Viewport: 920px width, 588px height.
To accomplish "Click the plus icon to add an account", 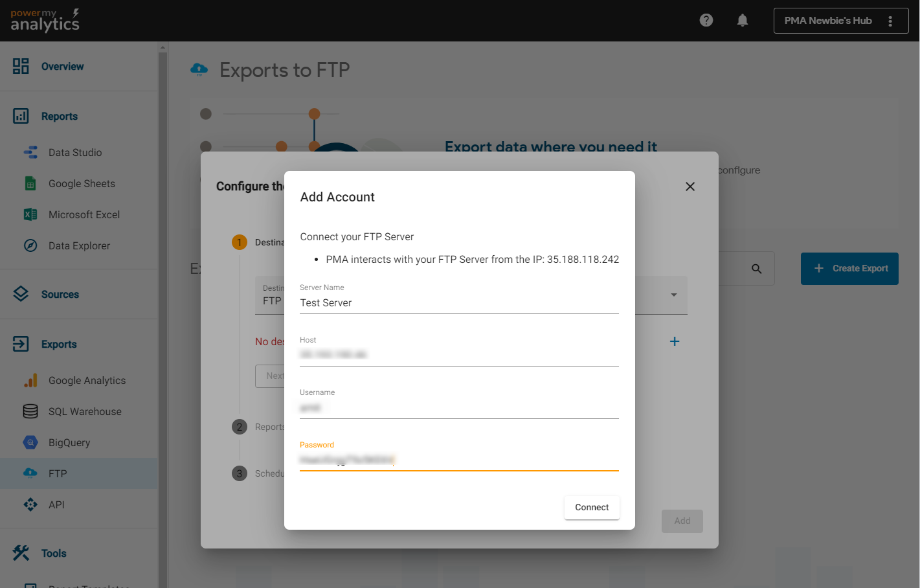I will (674, 341).
